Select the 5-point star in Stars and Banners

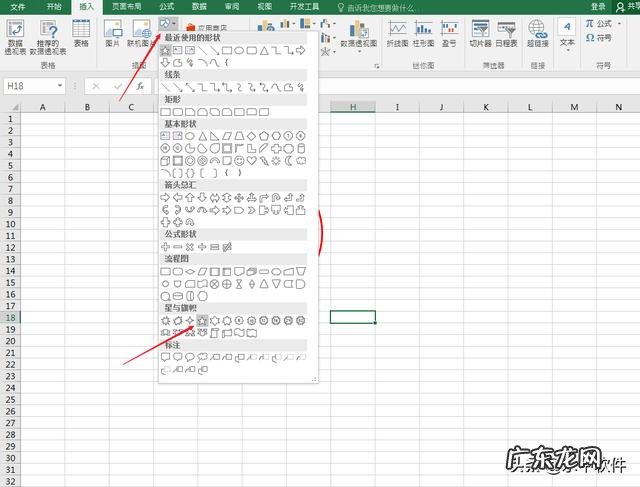pos(202,321)
